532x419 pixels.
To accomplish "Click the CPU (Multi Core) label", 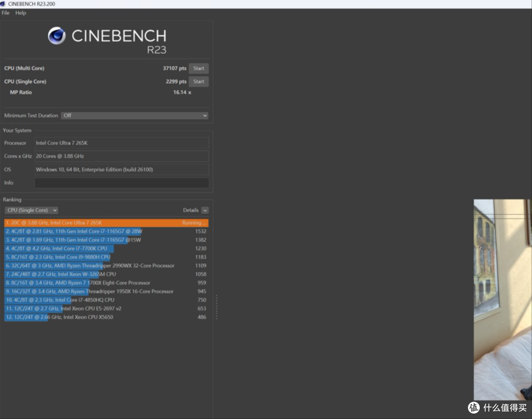I will point(24,68).
